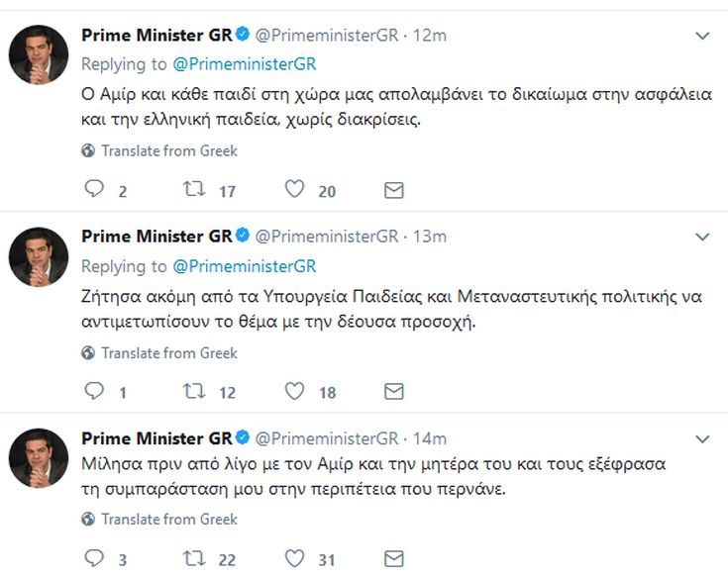Like the tweet with 20 likes
The height and width of the screenshot is (578, 728).
coord(294,190)
